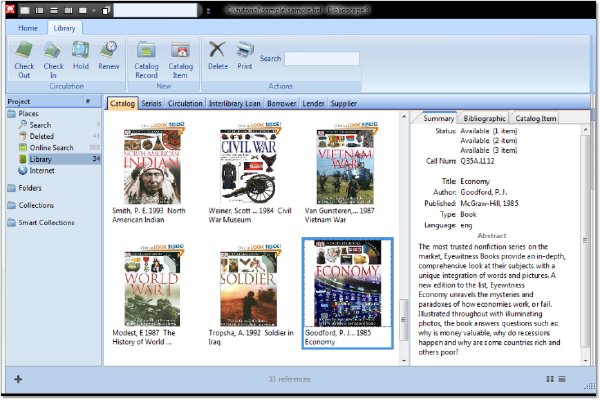Show the Summary detail tab
This screenshot has height=400, width=600.
click(439, 118)
